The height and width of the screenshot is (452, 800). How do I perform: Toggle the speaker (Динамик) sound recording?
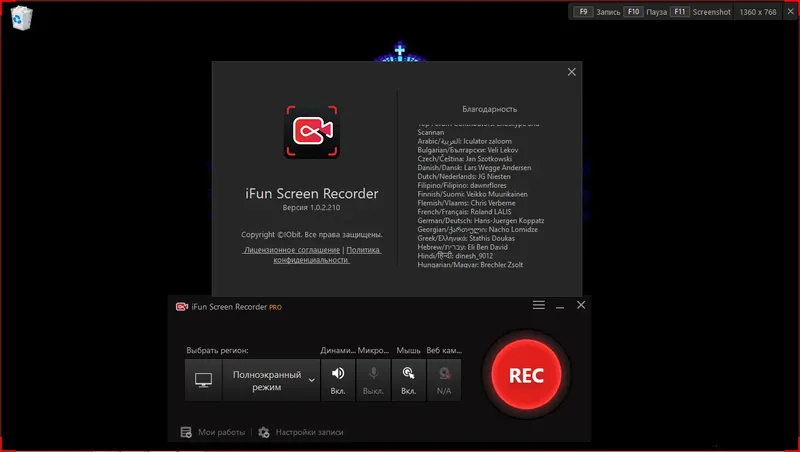(x=338, y=380)
